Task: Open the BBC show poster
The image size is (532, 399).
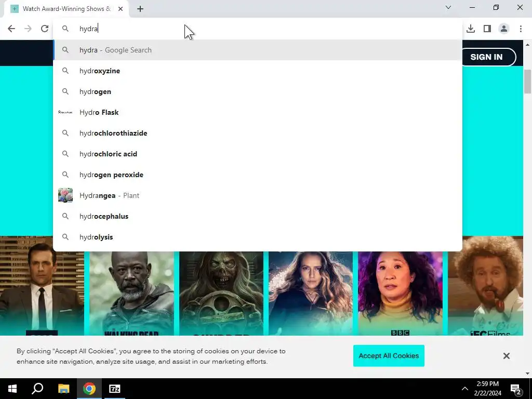Action: [401, 294]
